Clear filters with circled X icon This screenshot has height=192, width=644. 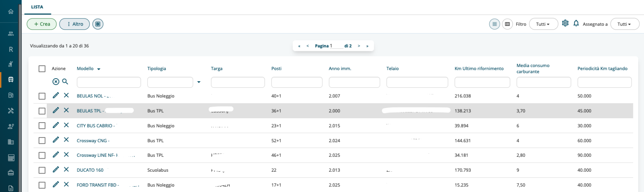56,82
